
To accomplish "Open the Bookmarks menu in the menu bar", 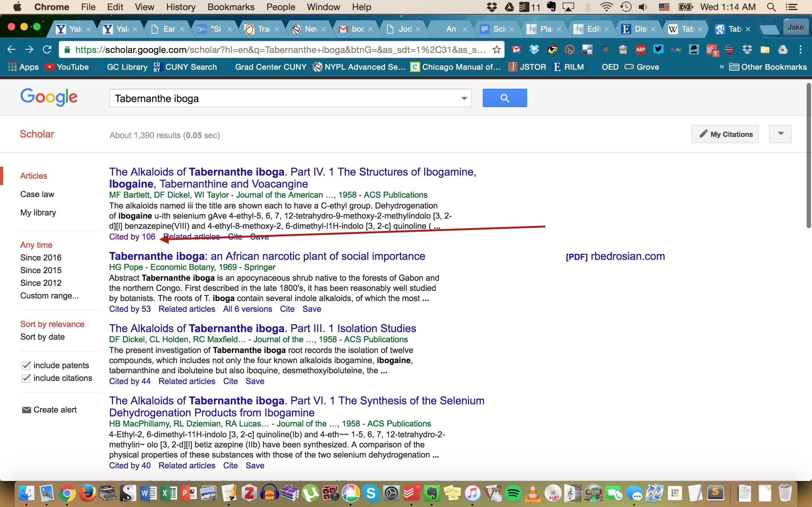I will click(231, 7).
